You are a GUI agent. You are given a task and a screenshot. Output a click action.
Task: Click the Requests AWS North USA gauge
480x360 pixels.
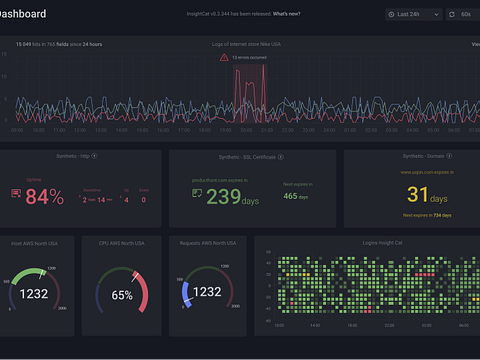click(207, 287)
